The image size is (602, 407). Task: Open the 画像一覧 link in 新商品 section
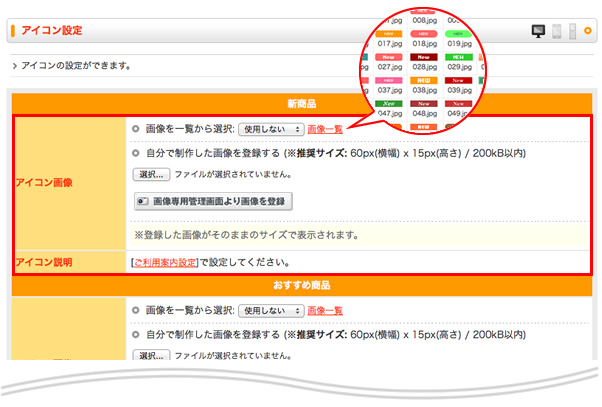[x=326, y=129]
